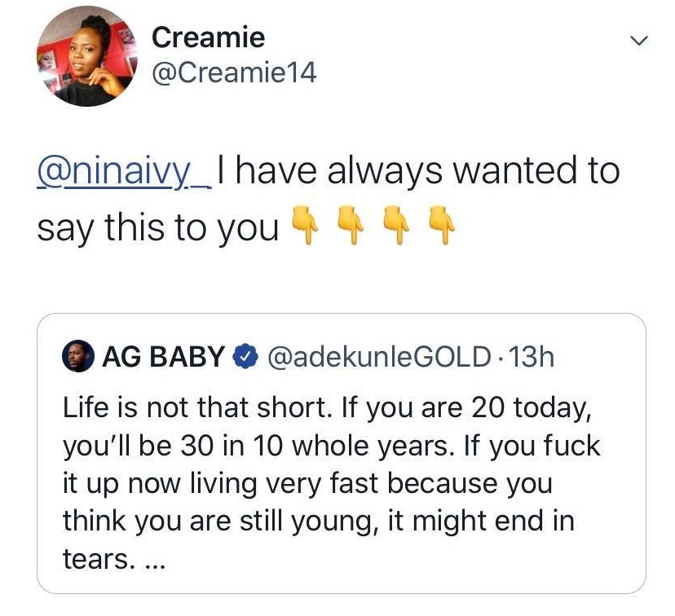Viewport: 675px width, 616px height.
Task: Click the first pointing-down emoji
Action: coord(302,229)
